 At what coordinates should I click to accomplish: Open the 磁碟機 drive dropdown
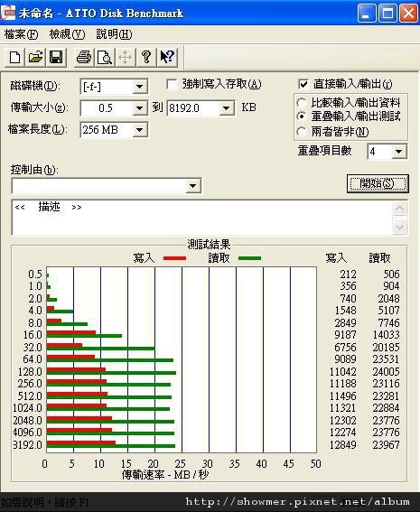(140, 87)
